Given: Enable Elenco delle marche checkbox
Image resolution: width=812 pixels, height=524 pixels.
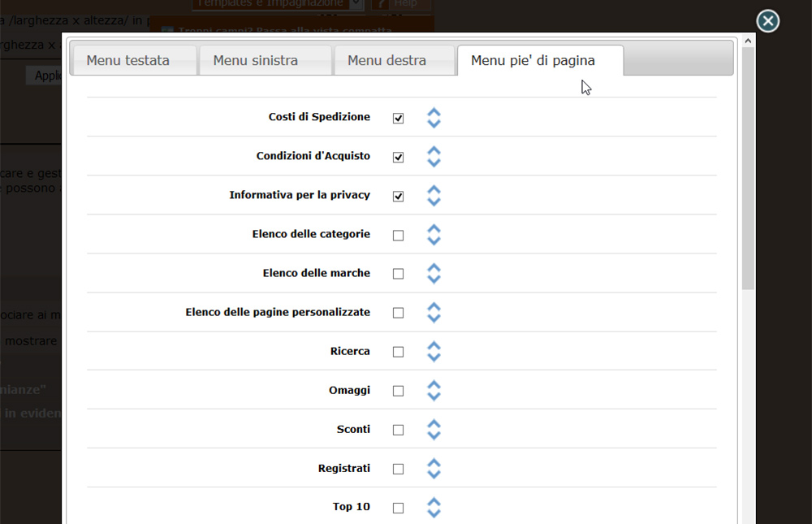Looking at the screenshot, I should click(x=398, y=274).
